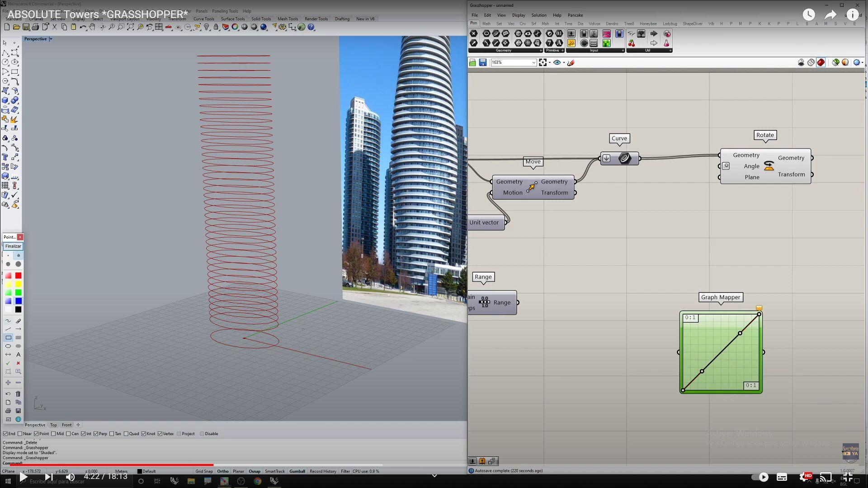Open the Grasshopper Display menu

(519, 15)
